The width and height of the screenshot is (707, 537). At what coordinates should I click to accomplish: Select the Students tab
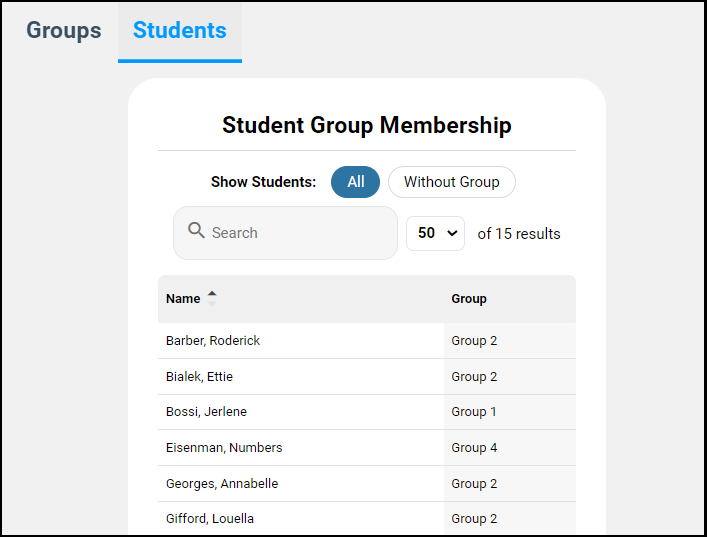point(180,31)
